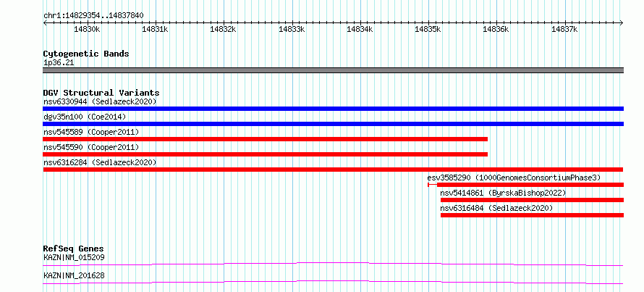
Task: Click the nsv6316484 (Sedlazeck2020) label
Action: tap(496, 208)
